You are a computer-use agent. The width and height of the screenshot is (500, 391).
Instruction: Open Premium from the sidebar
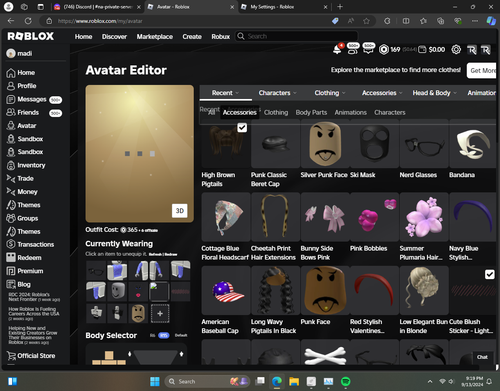[25, 271]
